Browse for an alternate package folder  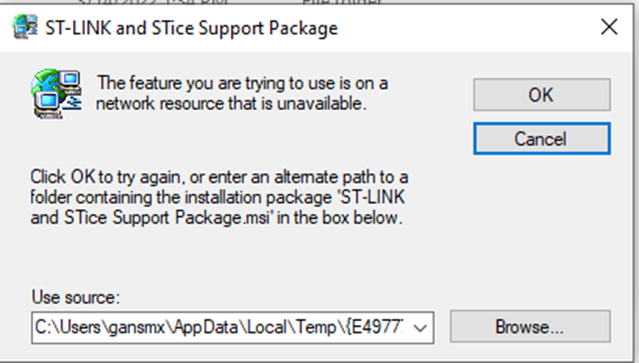[530, 326]
